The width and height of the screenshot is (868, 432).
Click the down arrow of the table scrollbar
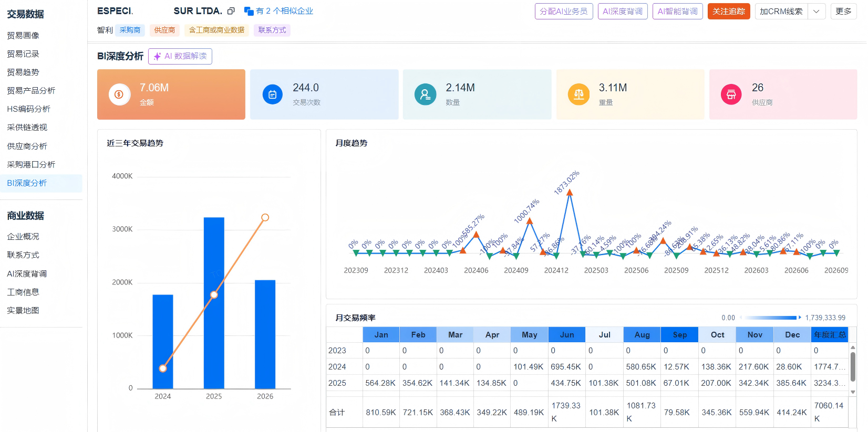[853, 392]
